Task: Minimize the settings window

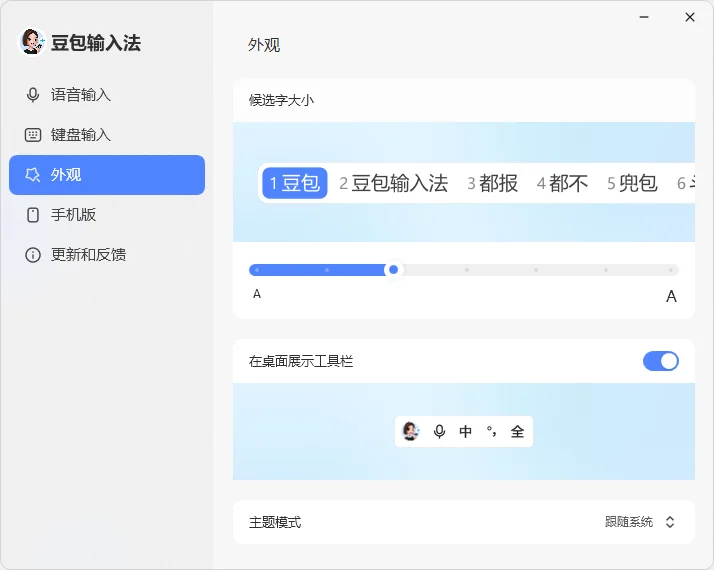Action: tap(644, 17)
